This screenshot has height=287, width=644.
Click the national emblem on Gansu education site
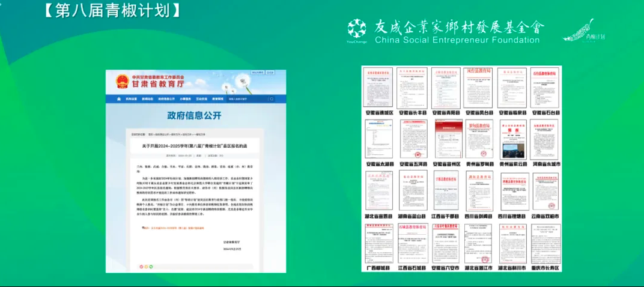point(122,81)
